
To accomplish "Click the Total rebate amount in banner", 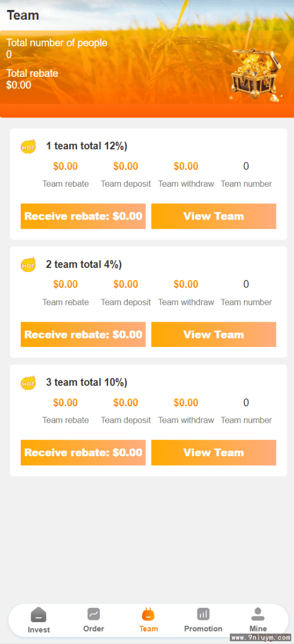I will coord(19,85).
